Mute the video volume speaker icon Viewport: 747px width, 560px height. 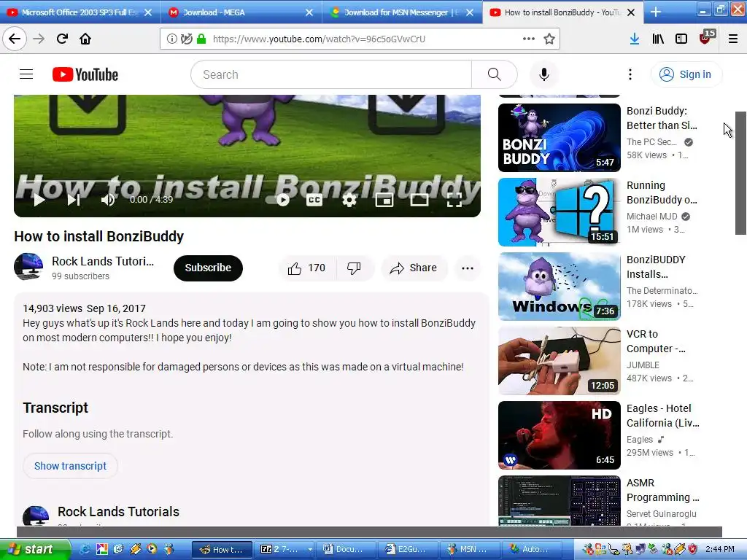point(108,200)
